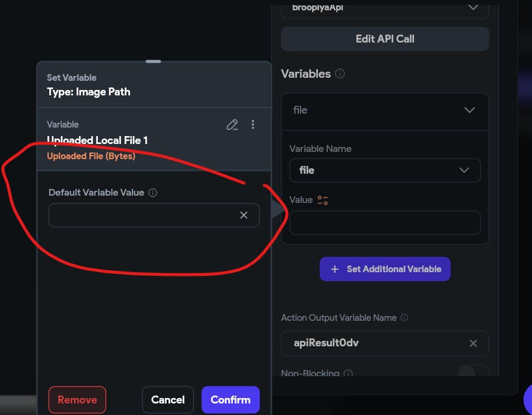Cancel the Set Variable dialog
This screenshot has height=415, width=532.
pos(168,400)
